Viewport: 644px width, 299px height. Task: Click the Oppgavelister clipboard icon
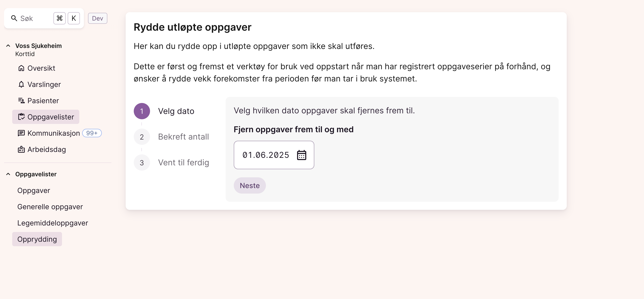pos(21,117)
